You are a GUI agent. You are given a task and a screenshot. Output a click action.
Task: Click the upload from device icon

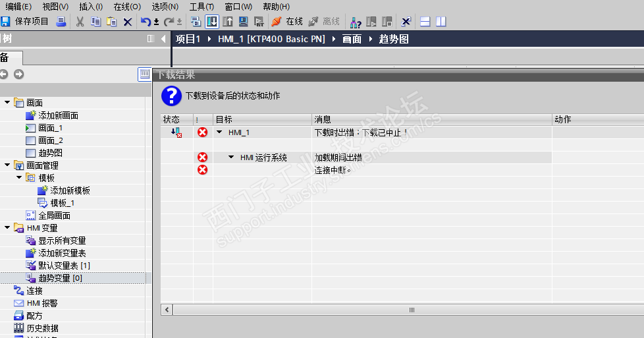pos(228,21)
